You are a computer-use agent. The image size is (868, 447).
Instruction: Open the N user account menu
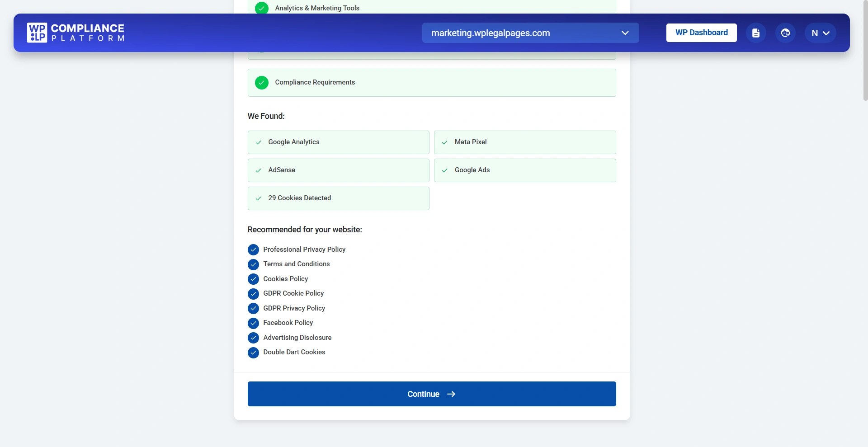pyautogui.click(x=820, y=33)
